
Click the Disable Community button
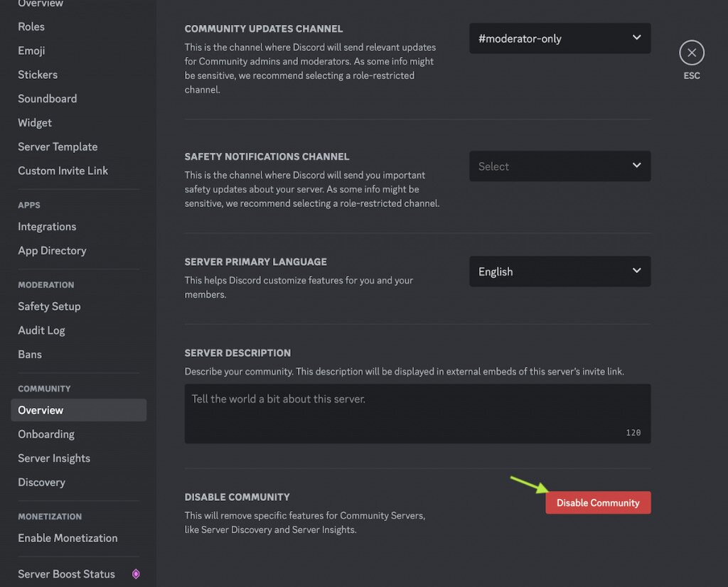(598, 502)
